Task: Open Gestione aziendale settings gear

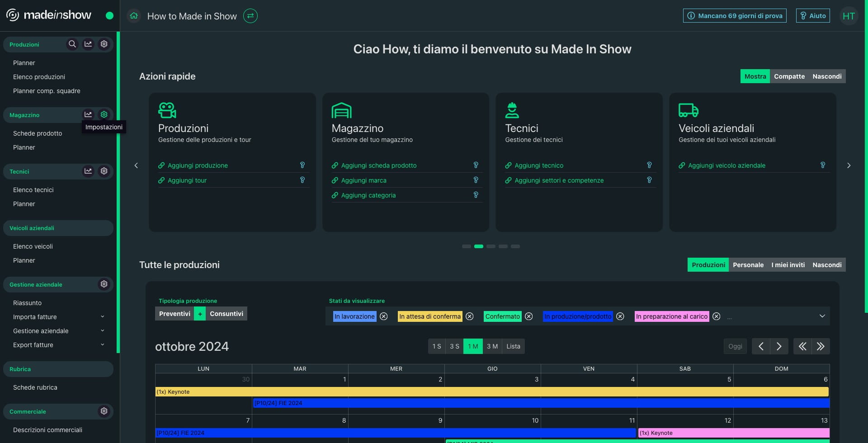Action: coord(104,284)
